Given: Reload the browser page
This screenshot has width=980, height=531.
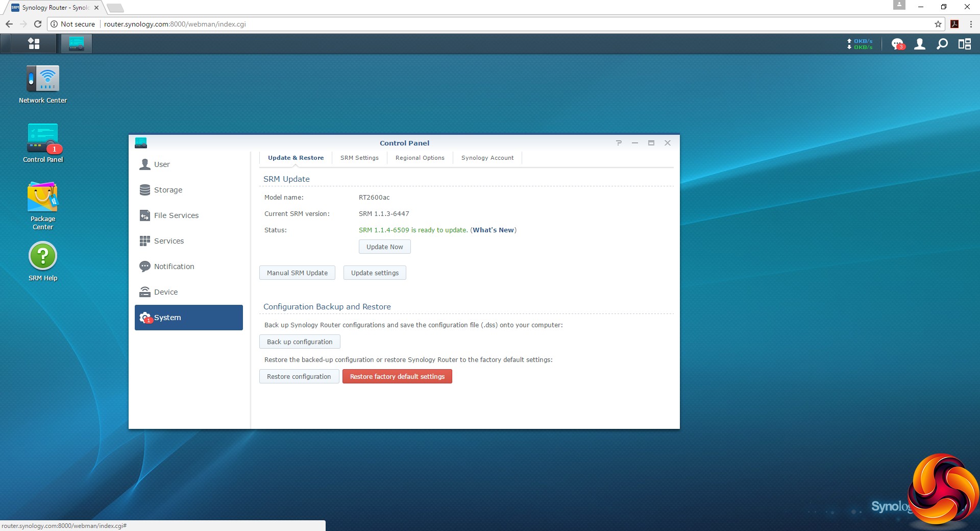Looking at the screenshot, I should point(38,24).
